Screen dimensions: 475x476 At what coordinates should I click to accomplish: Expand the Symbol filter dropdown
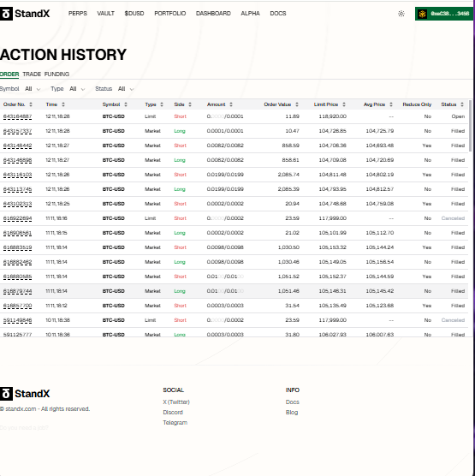[x=33, y=89]
